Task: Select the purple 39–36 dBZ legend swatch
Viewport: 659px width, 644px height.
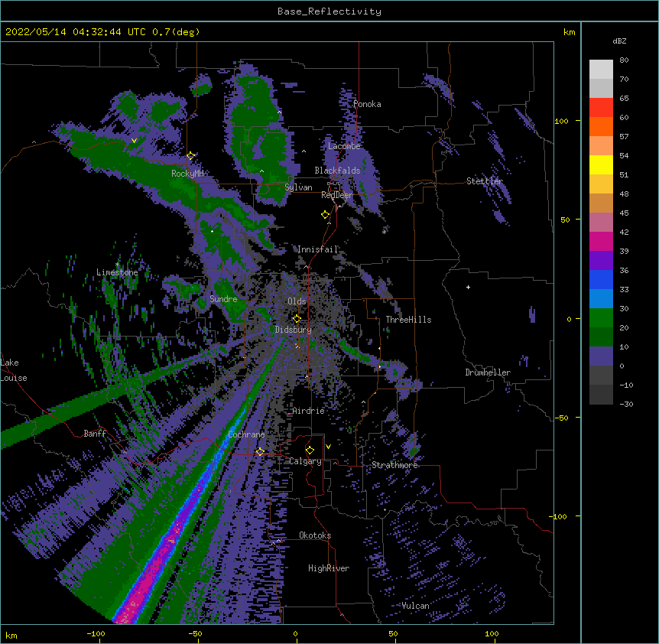Action: coord(601,261)
